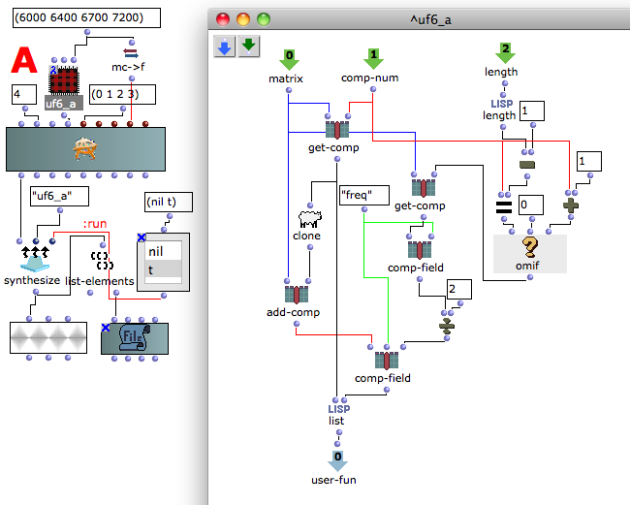
Task: Select the uf6_a red patch icon
Action: (x=64, y=81)
